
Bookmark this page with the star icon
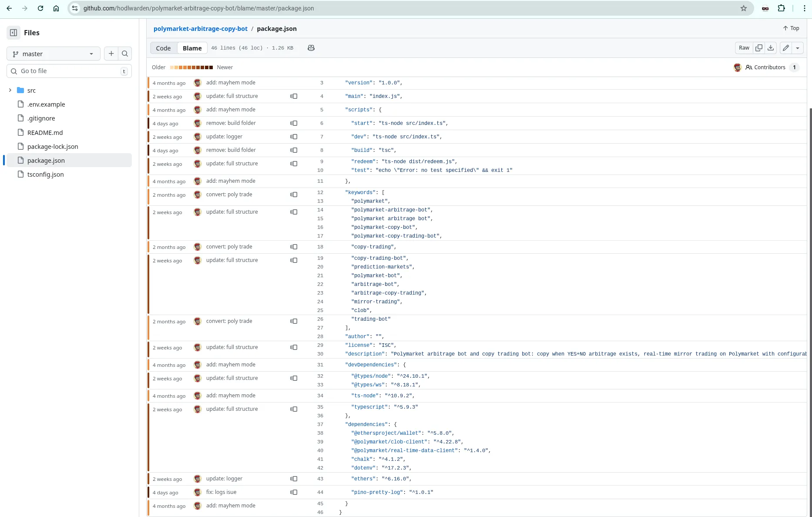click(x=744, y=8)
